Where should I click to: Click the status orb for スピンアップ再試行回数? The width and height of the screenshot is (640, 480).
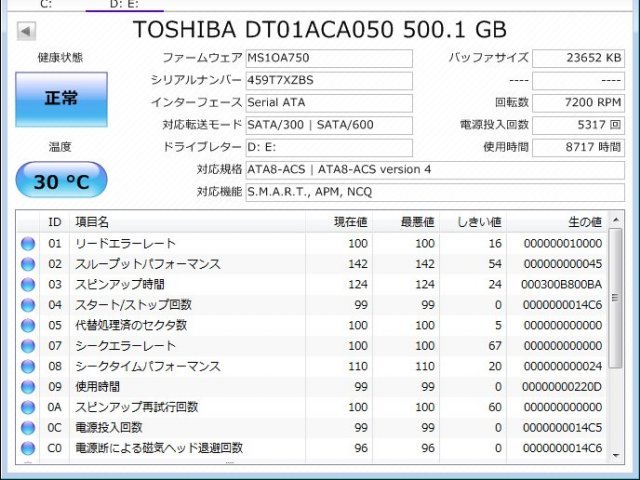pos(28,407)
